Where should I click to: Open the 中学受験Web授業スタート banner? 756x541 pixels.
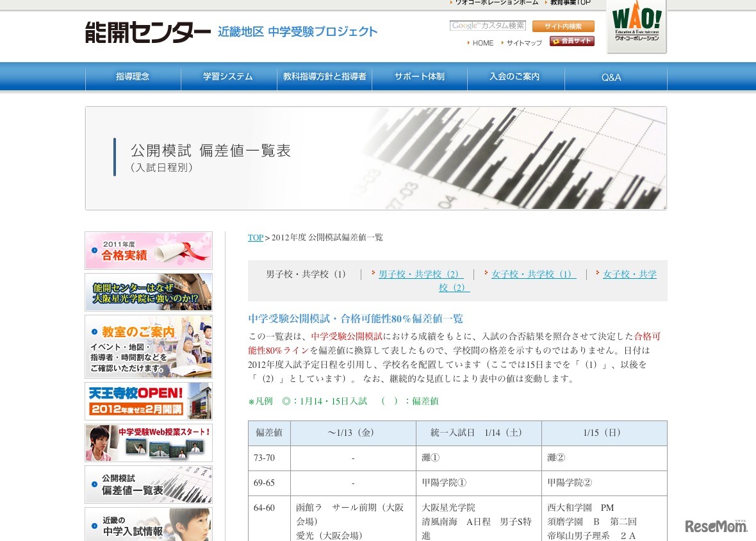149,443
